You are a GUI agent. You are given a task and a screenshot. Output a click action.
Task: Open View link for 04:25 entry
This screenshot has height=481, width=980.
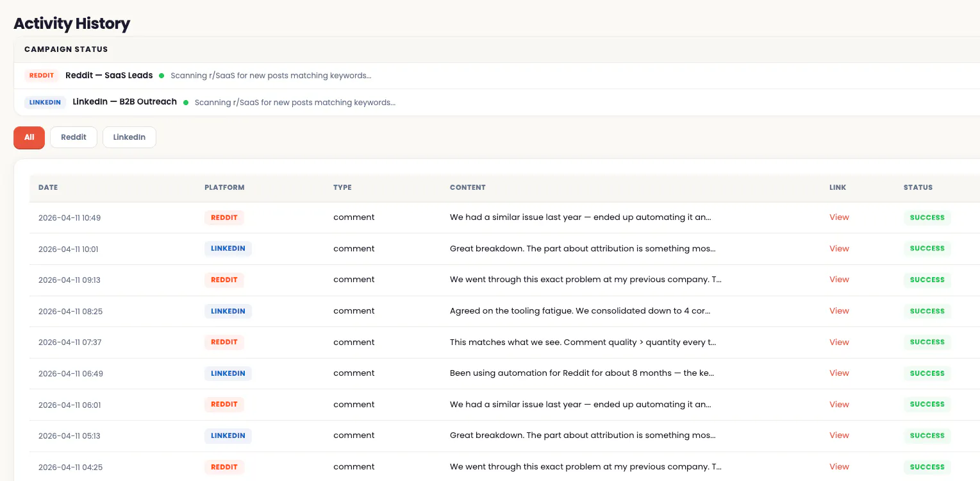839,467
